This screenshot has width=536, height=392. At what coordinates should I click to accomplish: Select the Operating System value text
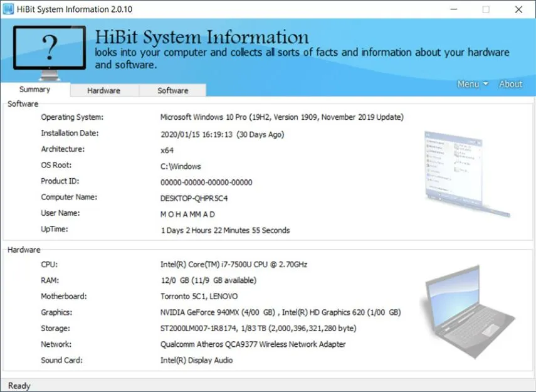tap(281, 117)
